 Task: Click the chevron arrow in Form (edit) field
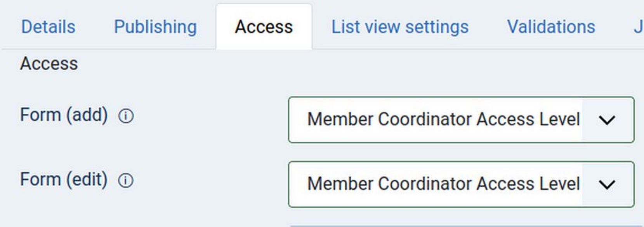607,184
